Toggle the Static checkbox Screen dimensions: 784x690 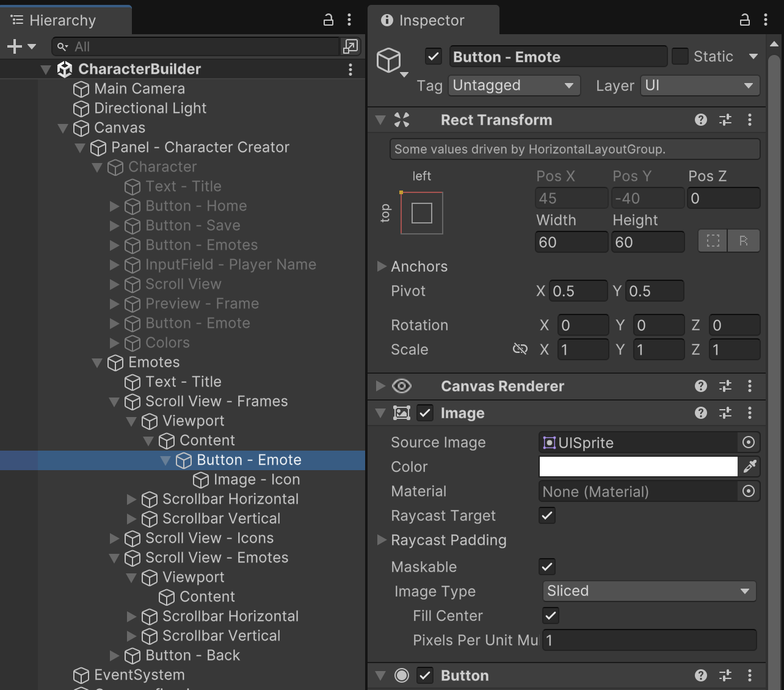680,57
